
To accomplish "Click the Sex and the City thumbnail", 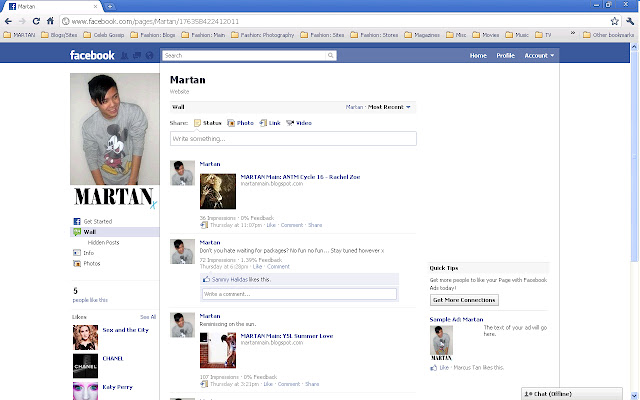I will (85, 338).
